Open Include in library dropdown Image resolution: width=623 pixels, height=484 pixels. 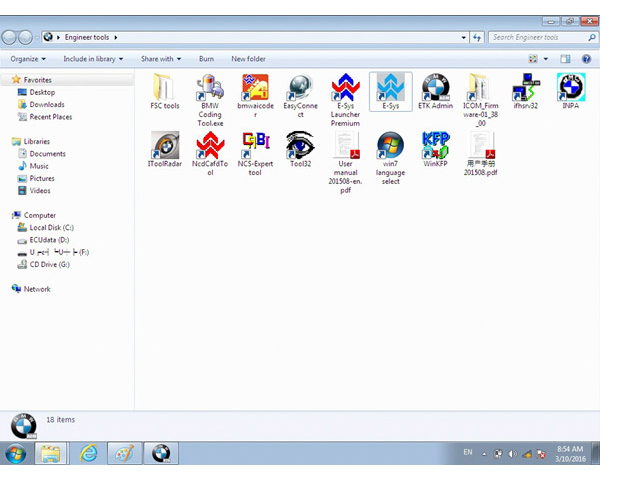pyautogui.click(x=93, y=59)
